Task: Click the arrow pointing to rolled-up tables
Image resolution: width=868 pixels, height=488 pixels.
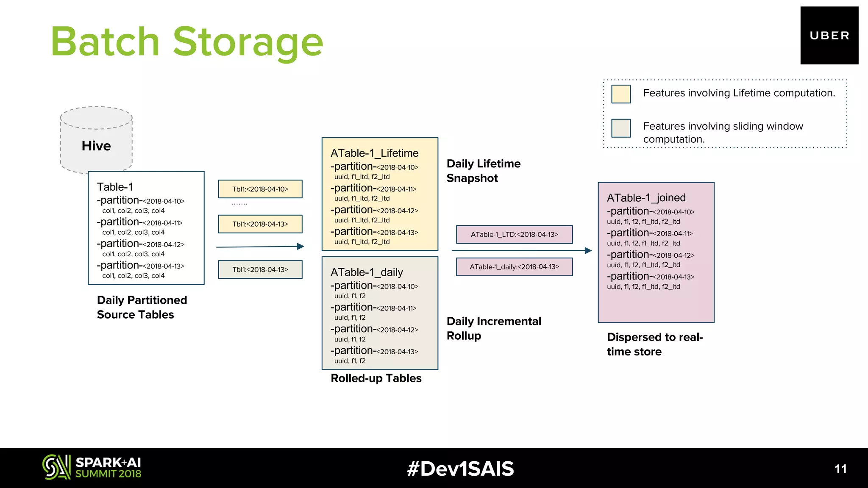Action: click(260, 247)
